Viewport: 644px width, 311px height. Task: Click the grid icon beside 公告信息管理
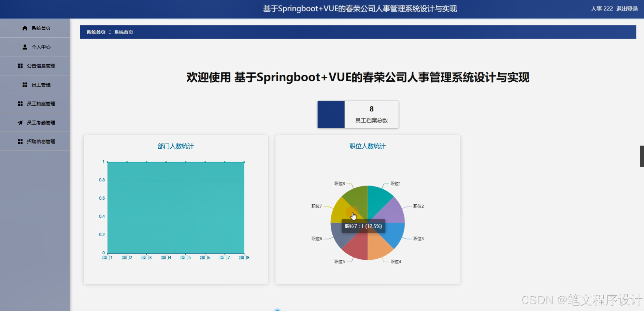point(20,66)
